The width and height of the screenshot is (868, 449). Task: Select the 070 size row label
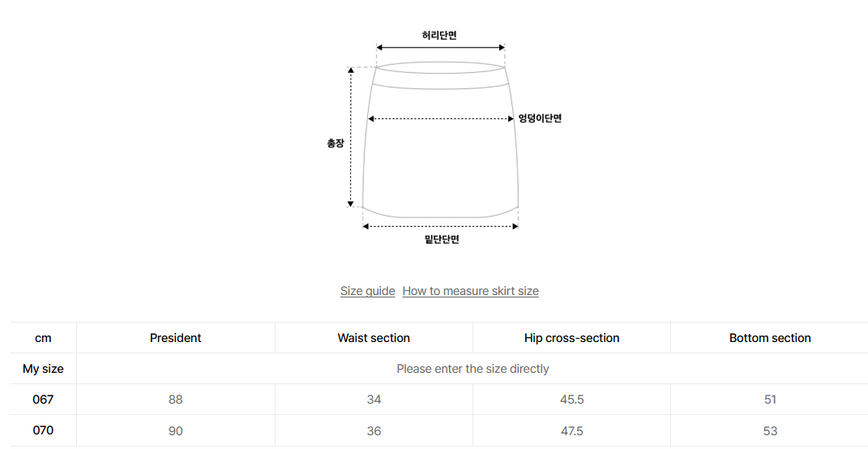tap(43, 430)
